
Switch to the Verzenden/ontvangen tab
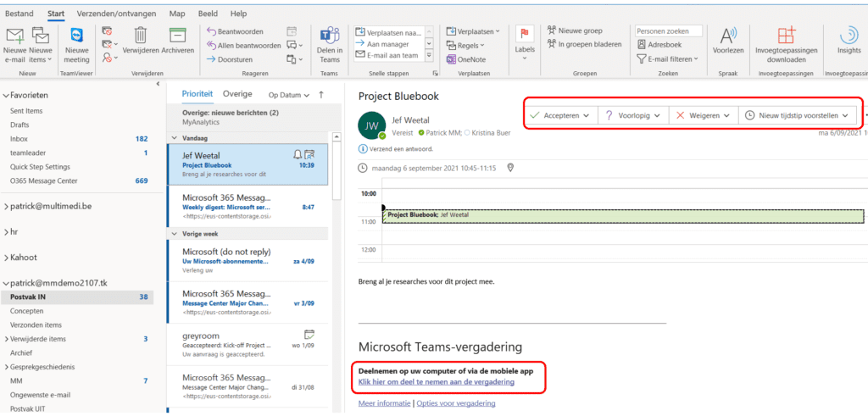tap(116, 14)
